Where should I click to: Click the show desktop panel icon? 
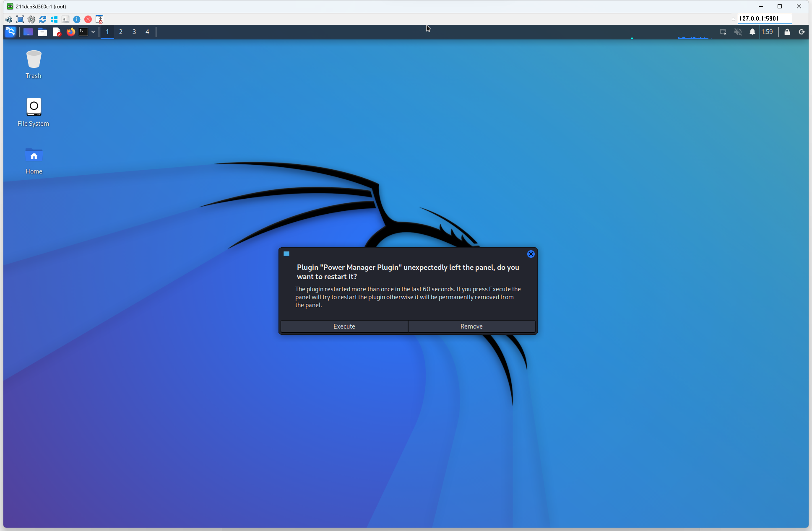(28, 32)
